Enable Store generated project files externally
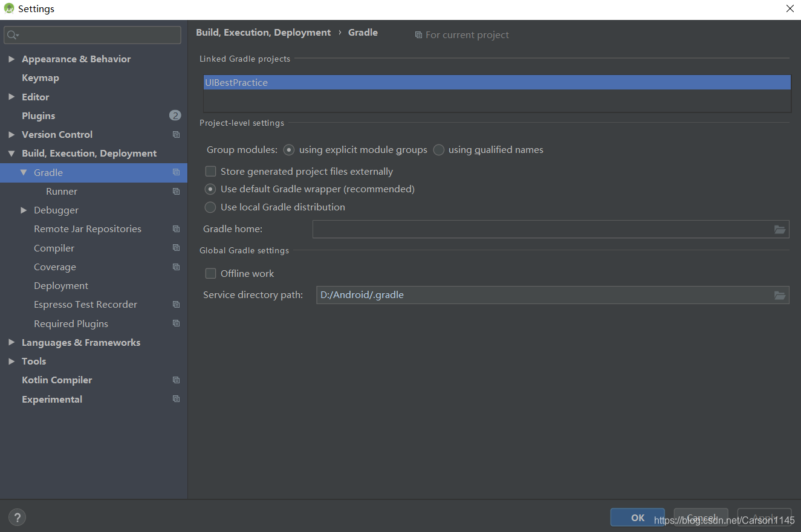Viewport: 801px width, 532px height. [x=210, y=172]
